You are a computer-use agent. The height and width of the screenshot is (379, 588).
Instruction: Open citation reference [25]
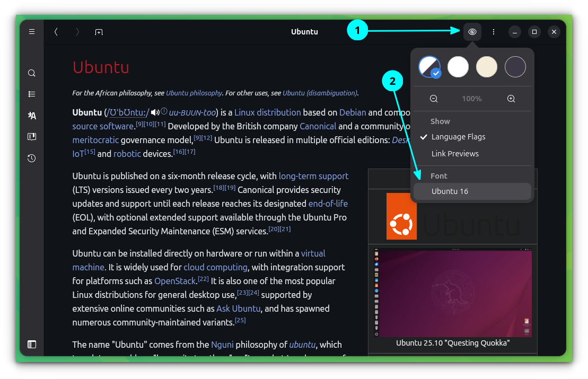[240, 320]
